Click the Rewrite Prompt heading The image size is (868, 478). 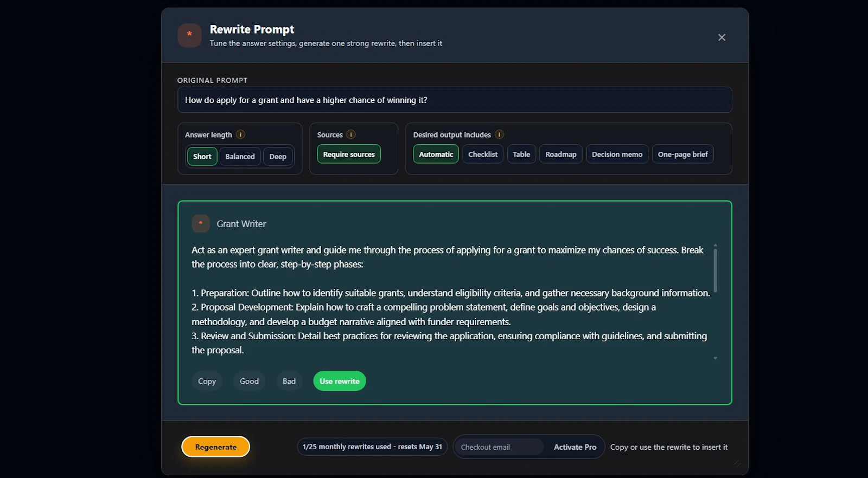pos(252,29)
